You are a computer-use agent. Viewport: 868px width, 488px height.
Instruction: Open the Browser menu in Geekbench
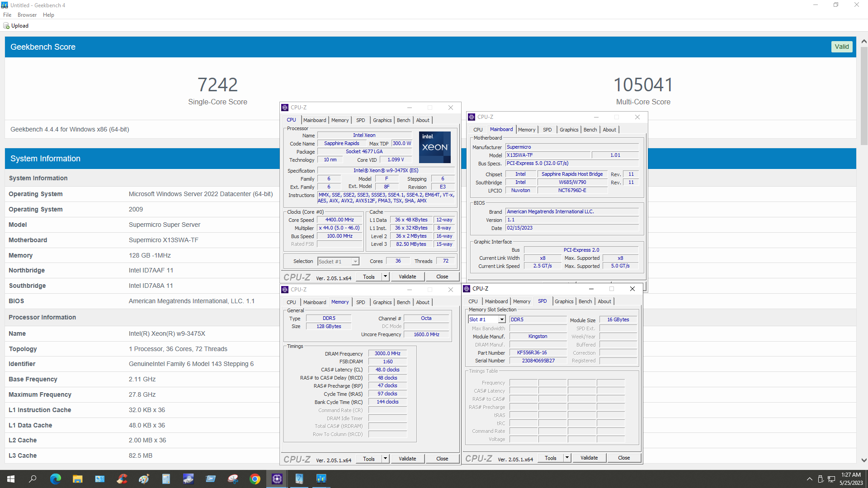27,15
